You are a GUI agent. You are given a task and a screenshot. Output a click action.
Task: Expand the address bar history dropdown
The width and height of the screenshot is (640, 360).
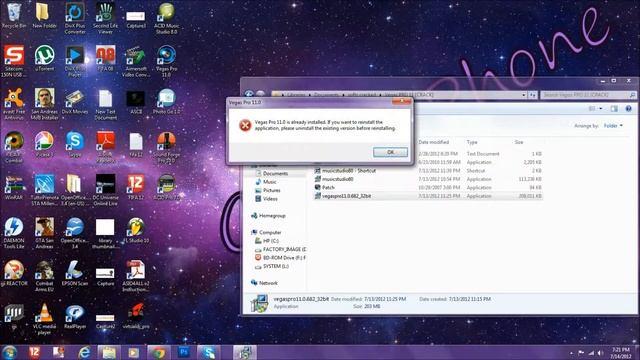pyautogui.click(x=524, y=95)
